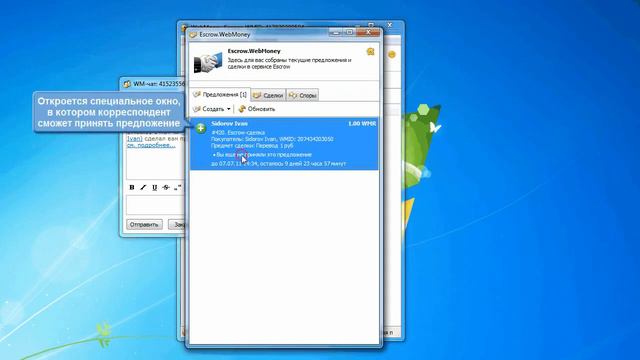The width and height of the screenshot is (640, 360).
Task: Click the Escrow.WebMoney description text
Action: [289, 63]
